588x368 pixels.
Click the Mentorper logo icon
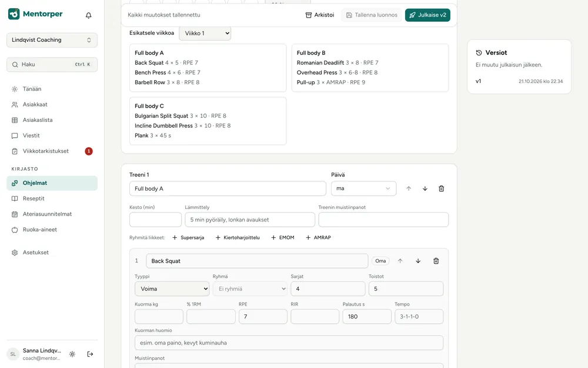coord(14,14)
